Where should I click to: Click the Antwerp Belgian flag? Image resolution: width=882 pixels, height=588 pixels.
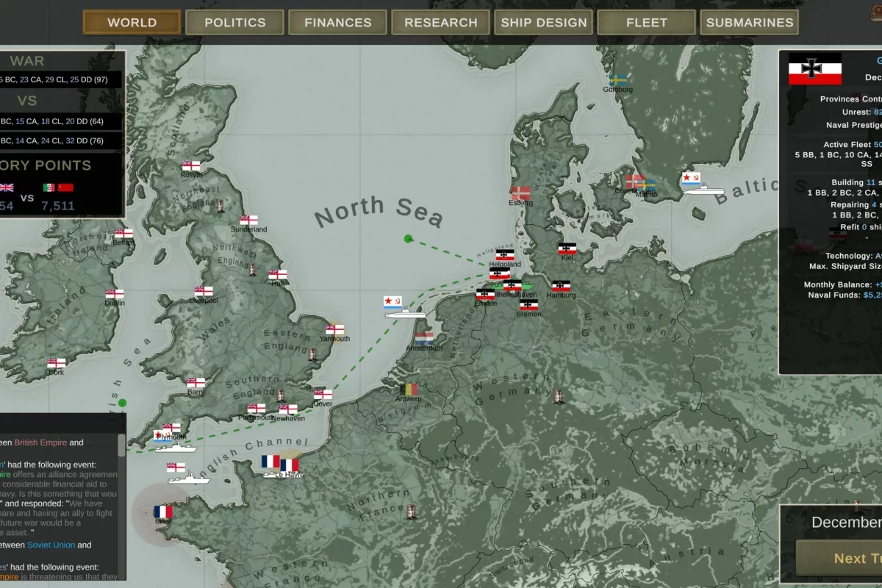tap(409, 389)
